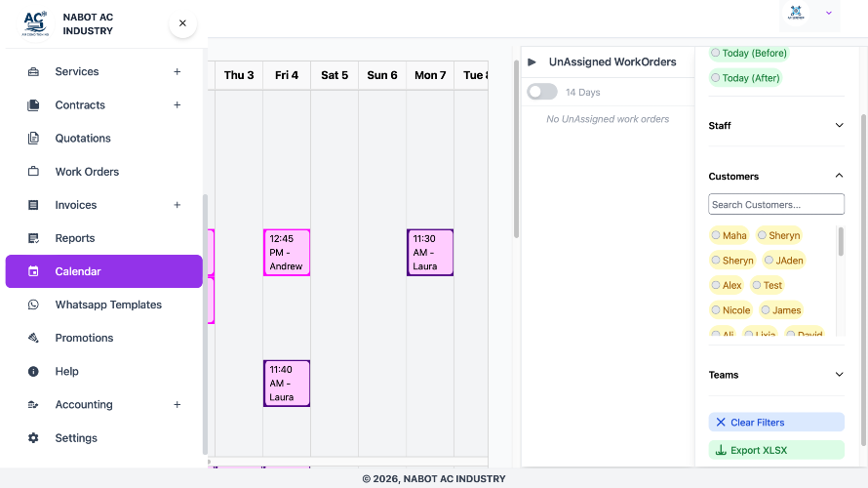Click the Settings gear icon
The width and height of the screenshot is (868, 488).
(x=34, y=438)
